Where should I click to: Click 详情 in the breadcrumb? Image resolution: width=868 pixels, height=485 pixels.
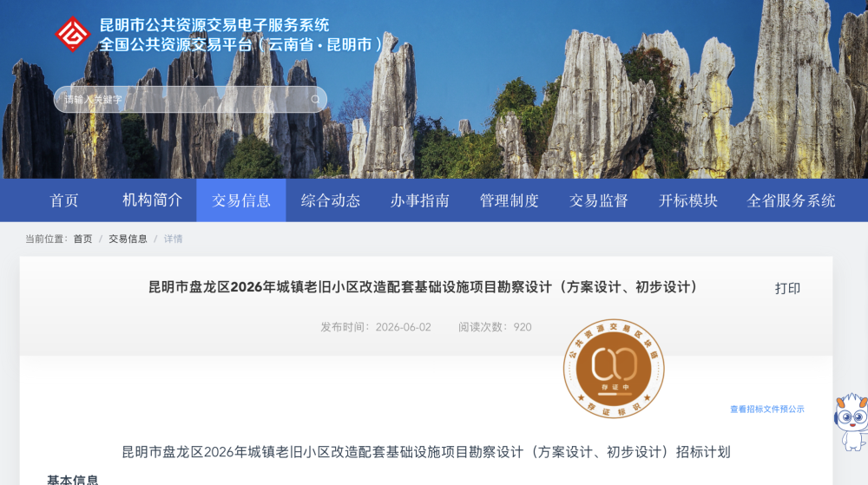tap(174, 239)
